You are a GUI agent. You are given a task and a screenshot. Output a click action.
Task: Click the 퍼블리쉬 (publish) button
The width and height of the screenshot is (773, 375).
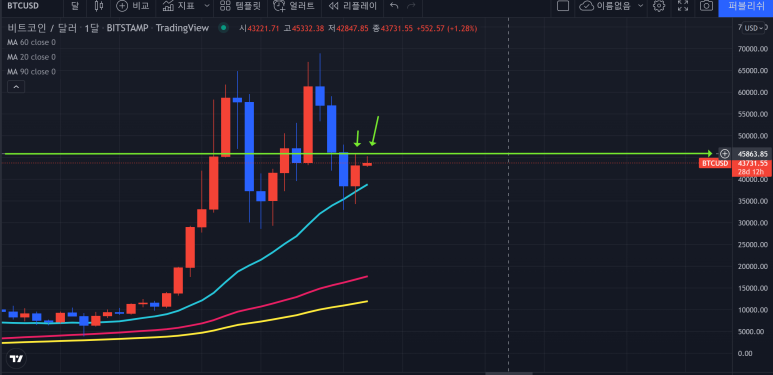(745, 6)
